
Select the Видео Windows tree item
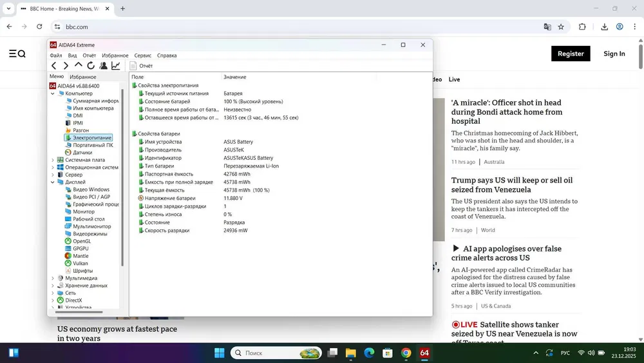(x=88, y=190)
